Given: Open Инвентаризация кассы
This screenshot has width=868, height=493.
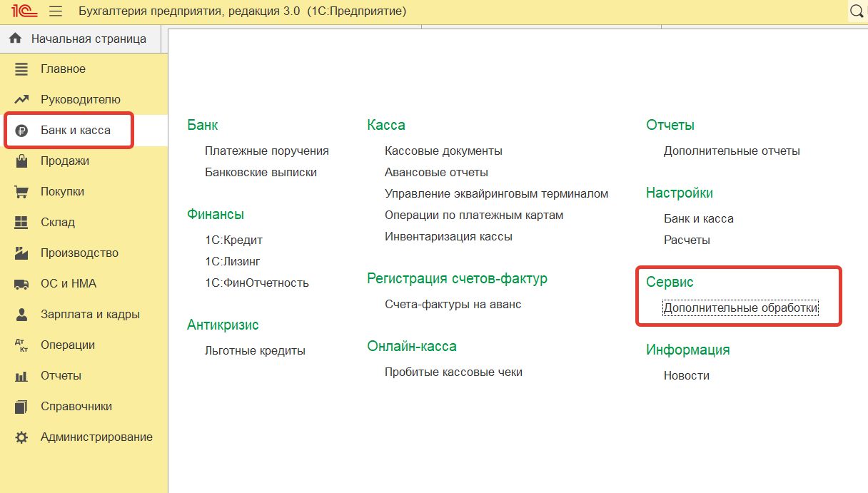Looking at the screenshot, I should [448, 237].
